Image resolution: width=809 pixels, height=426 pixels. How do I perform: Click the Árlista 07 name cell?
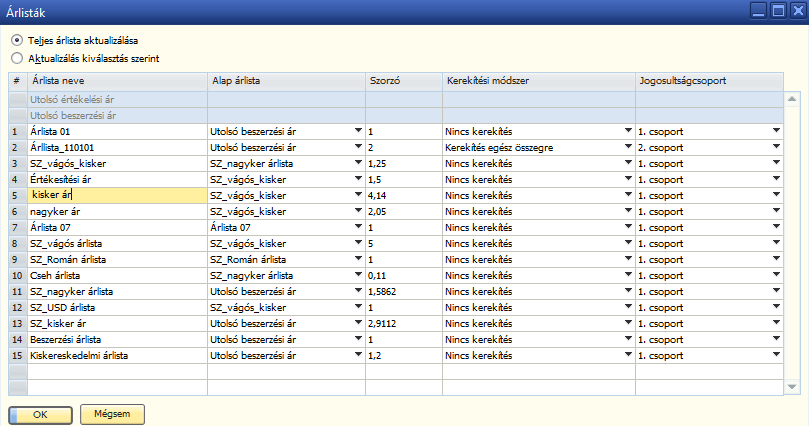118,227
